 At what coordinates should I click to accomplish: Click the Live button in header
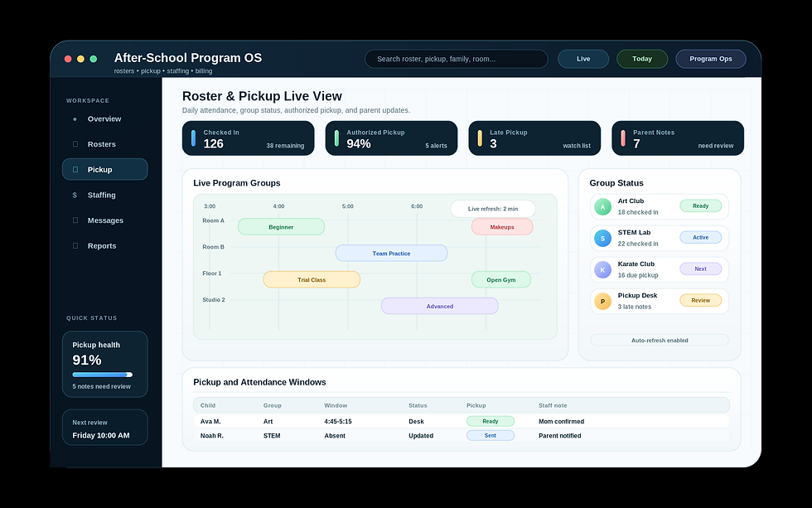tap(583, 59)
